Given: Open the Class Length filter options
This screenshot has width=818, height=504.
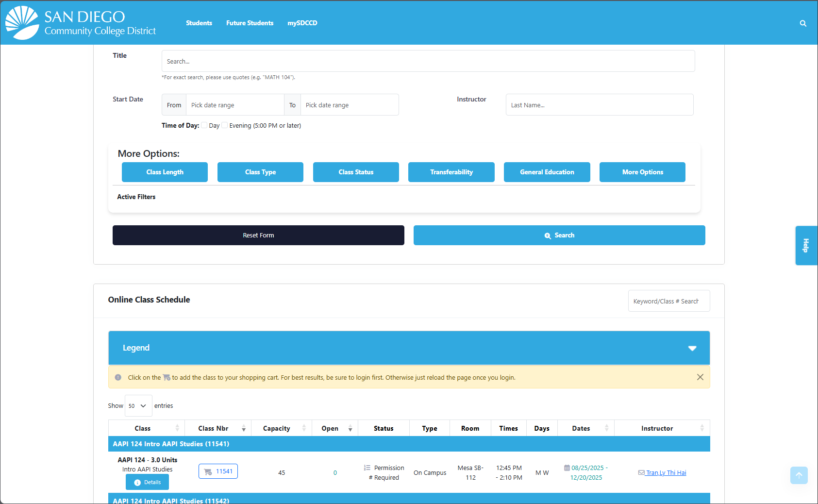Looking at the screenshot, I should [x=165, y=172].
